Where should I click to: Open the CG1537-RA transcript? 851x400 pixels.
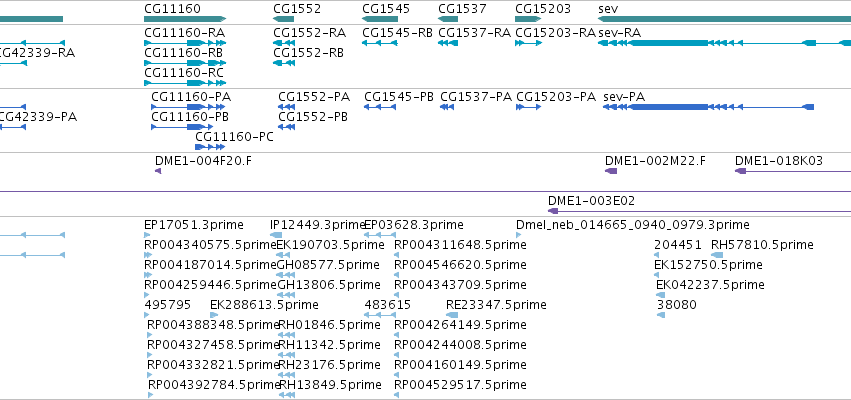474,33
